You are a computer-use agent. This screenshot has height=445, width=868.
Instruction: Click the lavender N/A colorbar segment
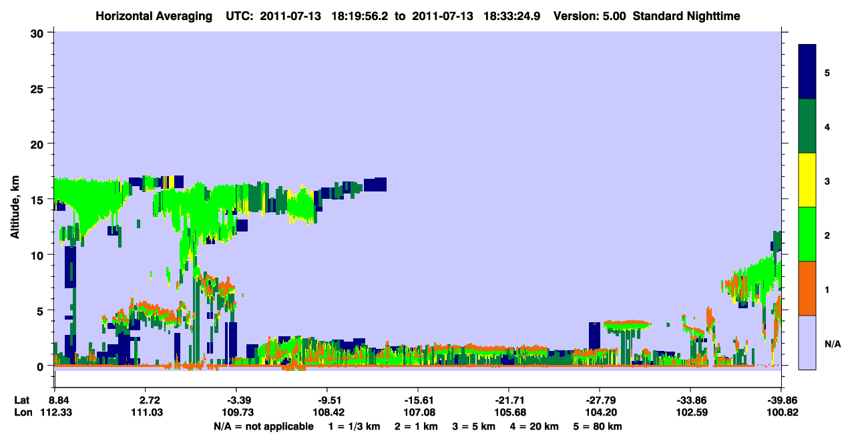807,342
